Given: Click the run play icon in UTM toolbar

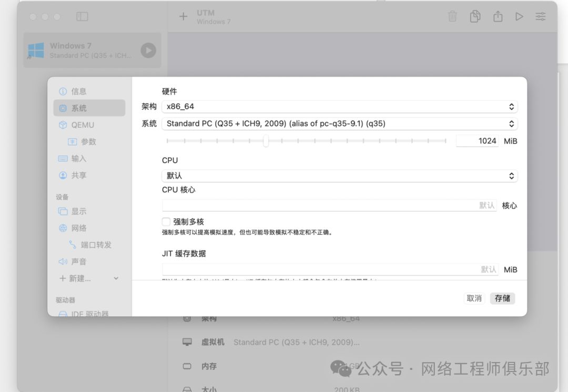Looking at the screenshot, I should pyautogui.click(x=519, y=16).
